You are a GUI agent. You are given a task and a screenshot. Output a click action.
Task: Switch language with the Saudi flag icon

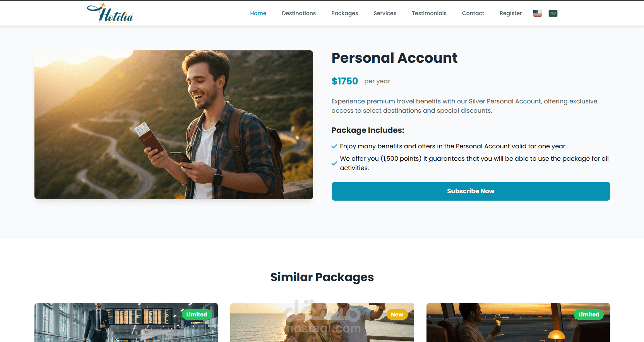click(x=553, y=13)
